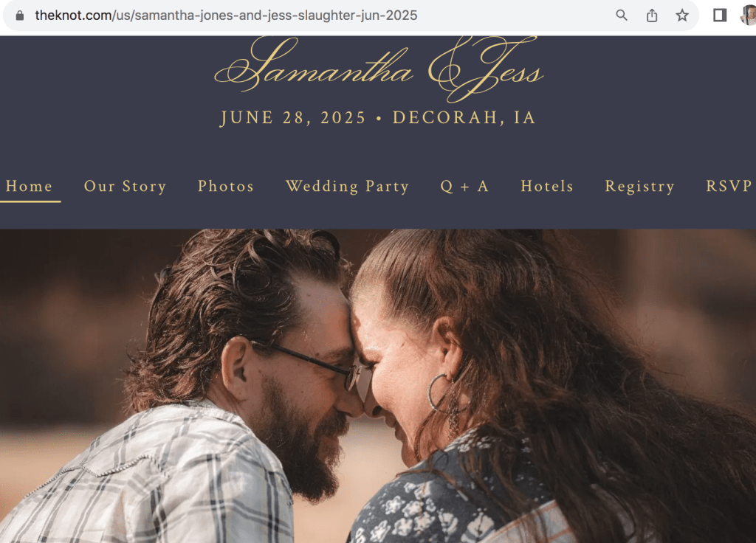
Task: Open the Our Story page
Action: click(126, 186)
